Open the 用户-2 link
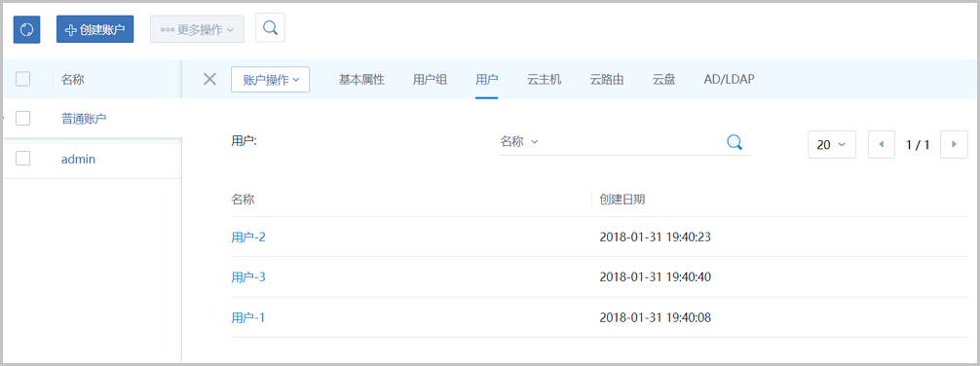Image resolution: width=980 pixels, height=366 pixels. 248,238
